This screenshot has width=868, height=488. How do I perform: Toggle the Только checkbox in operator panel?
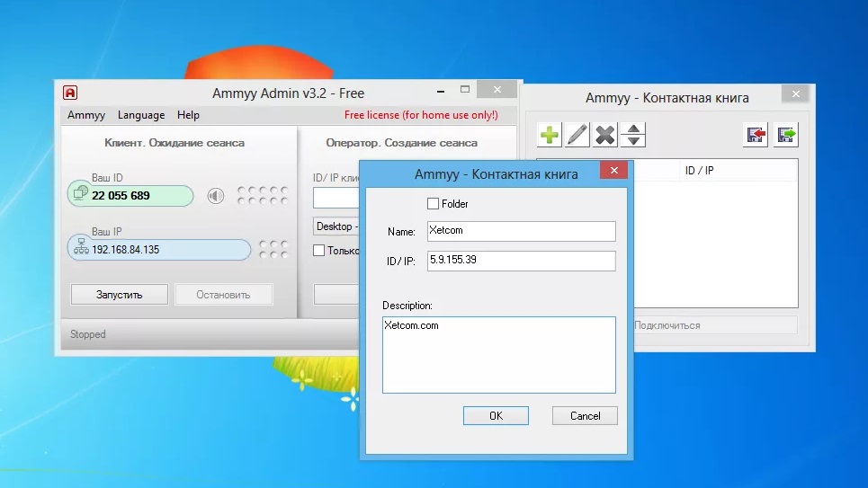(318, 250)
